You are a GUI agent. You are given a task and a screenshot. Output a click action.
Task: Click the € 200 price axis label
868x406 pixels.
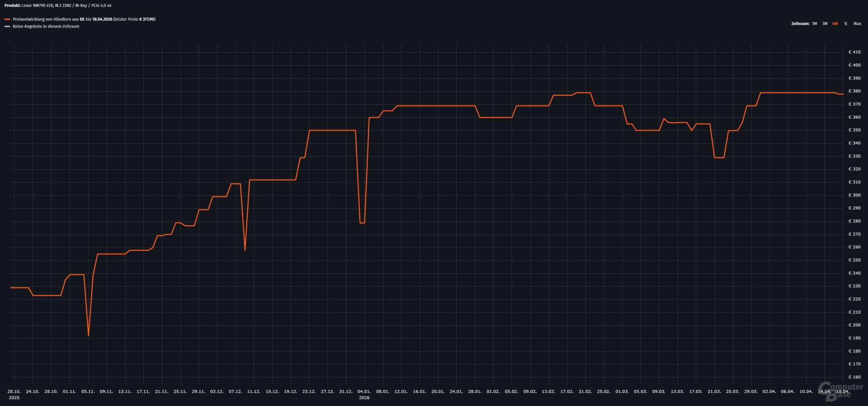[854, 325]
